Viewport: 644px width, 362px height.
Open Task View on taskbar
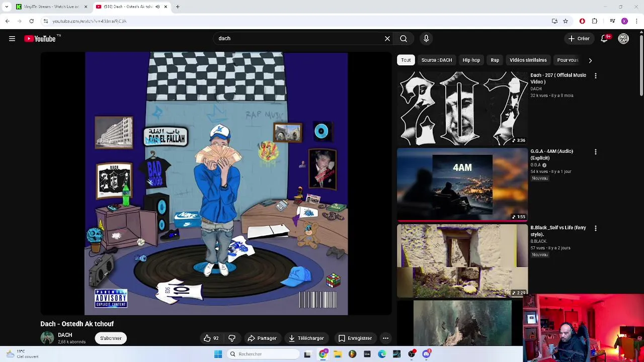(x=307, y=354)
